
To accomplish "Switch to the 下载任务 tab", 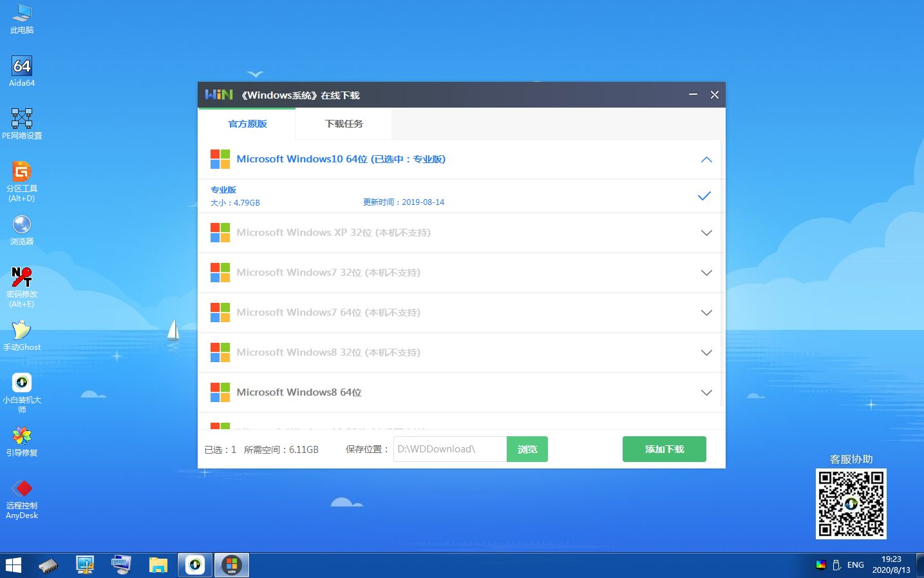I will (x=344, y=124).
